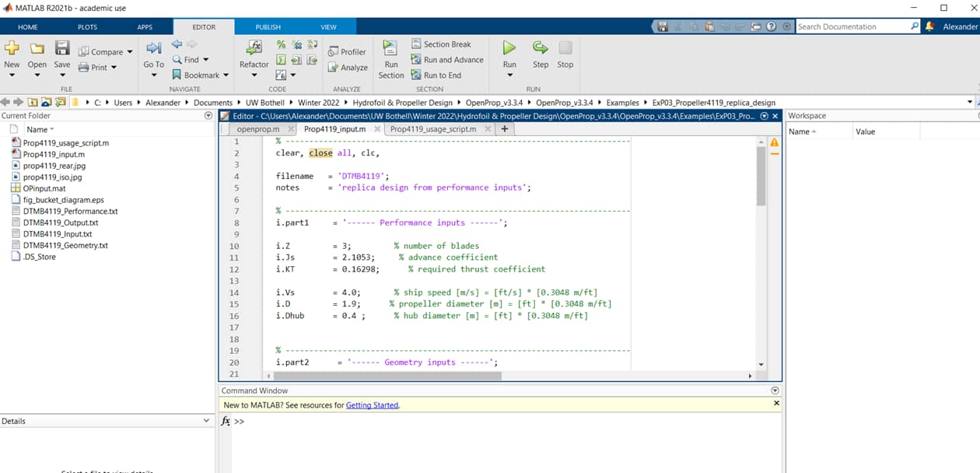The height and width of the screenshot is (473, 980).
Task: Insert a Section Break
Action: click(x=440, y=44)
